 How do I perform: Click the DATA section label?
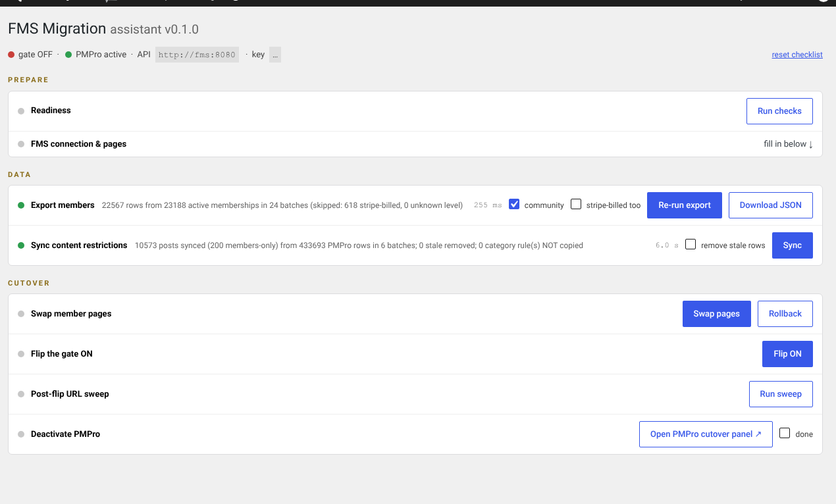tap(19, 174)
